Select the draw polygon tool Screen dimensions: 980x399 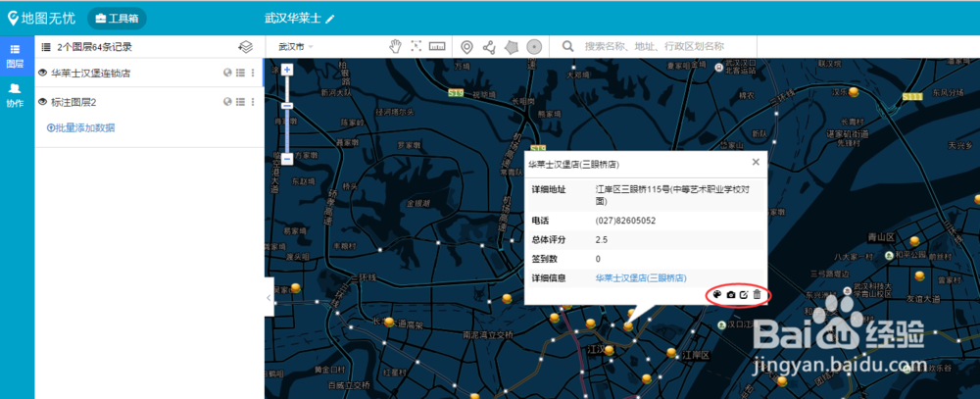[x=512, y=47]
